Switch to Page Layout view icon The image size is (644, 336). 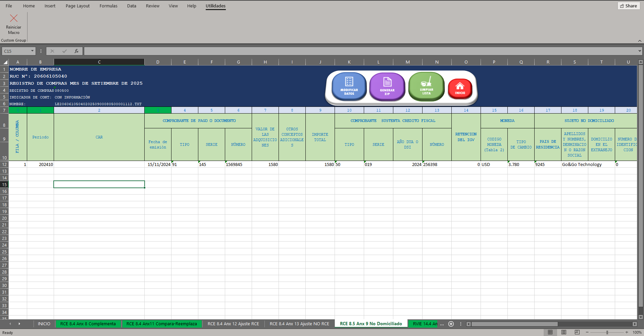(x=564, y=332)
